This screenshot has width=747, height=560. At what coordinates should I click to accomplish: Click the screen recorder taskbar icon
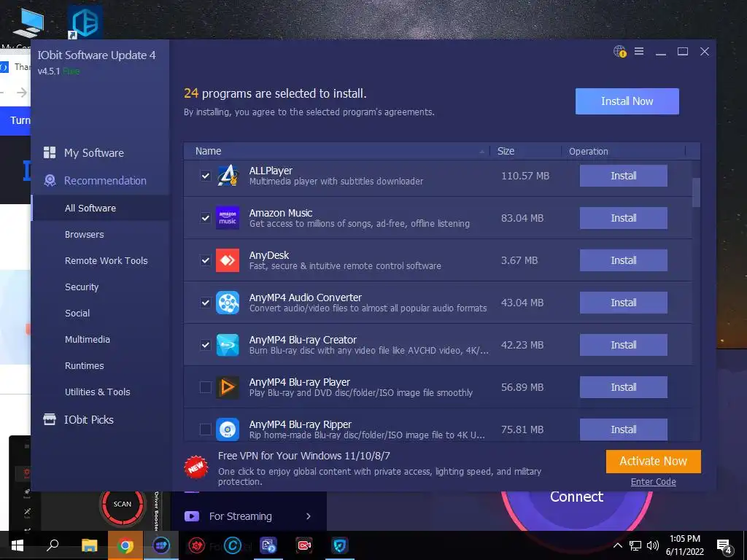304,545
